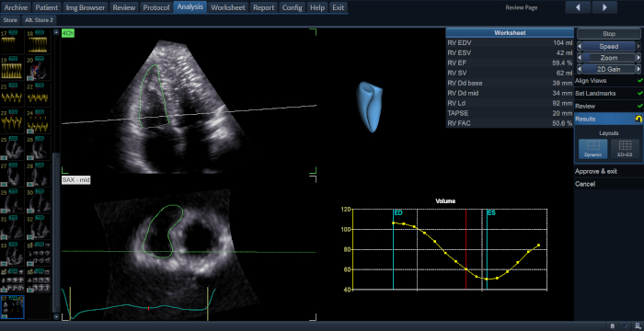The height and width of the screenshot is (331, 644).
Task: Select the Analysis tab
Action: [190, 7]
